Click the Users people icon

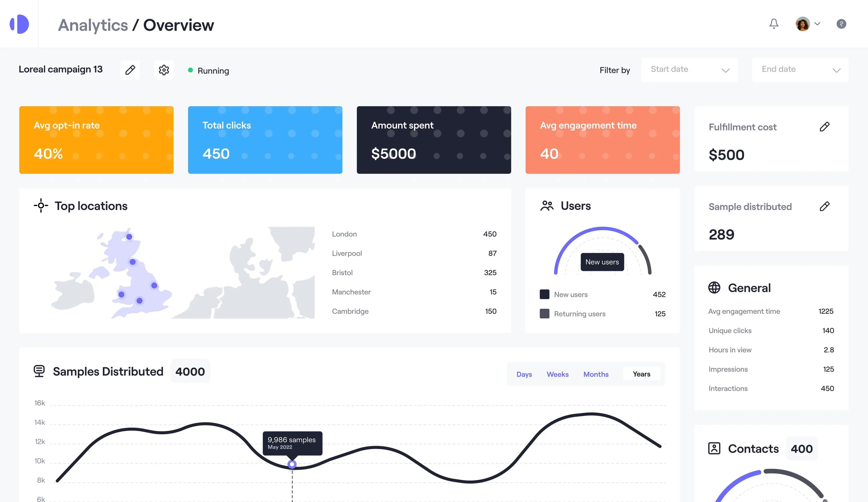pos(547,206)
